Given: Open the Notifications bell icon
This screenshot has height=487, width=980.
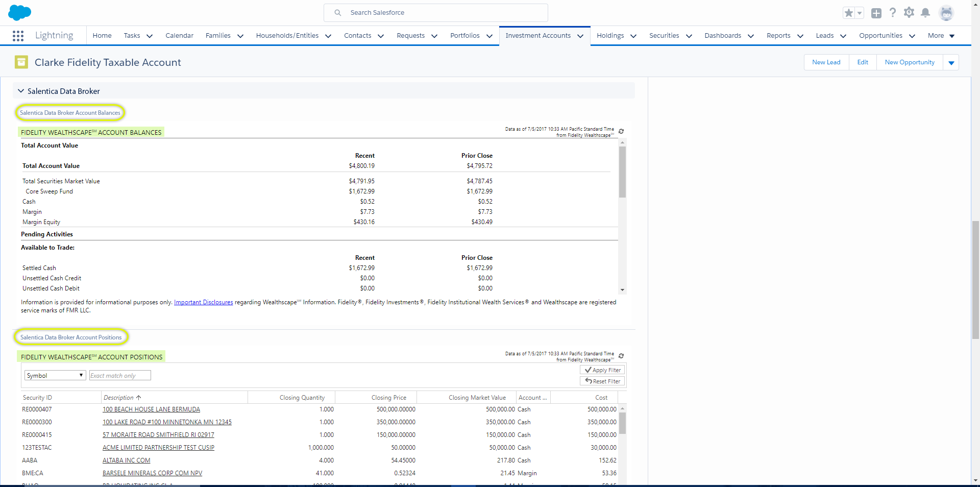Looking at the screenshot, I should tap(925, 13).
